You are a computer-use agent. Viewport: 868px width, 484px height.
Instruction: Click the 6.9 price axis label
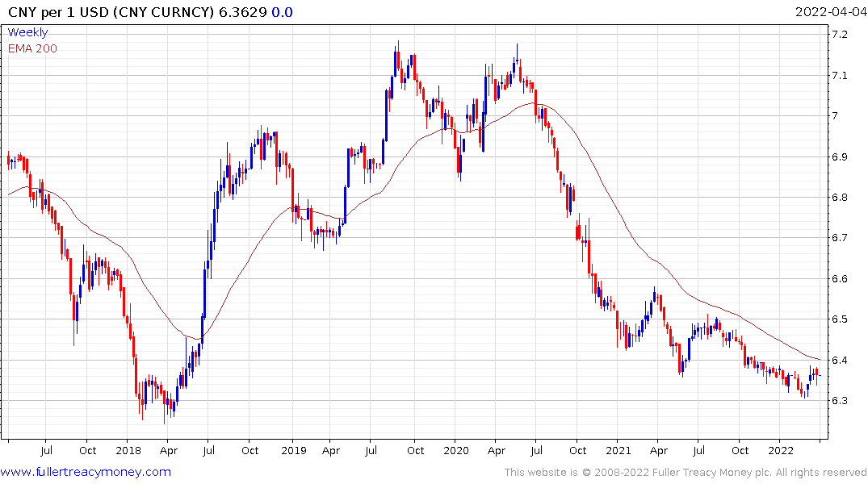839,156
